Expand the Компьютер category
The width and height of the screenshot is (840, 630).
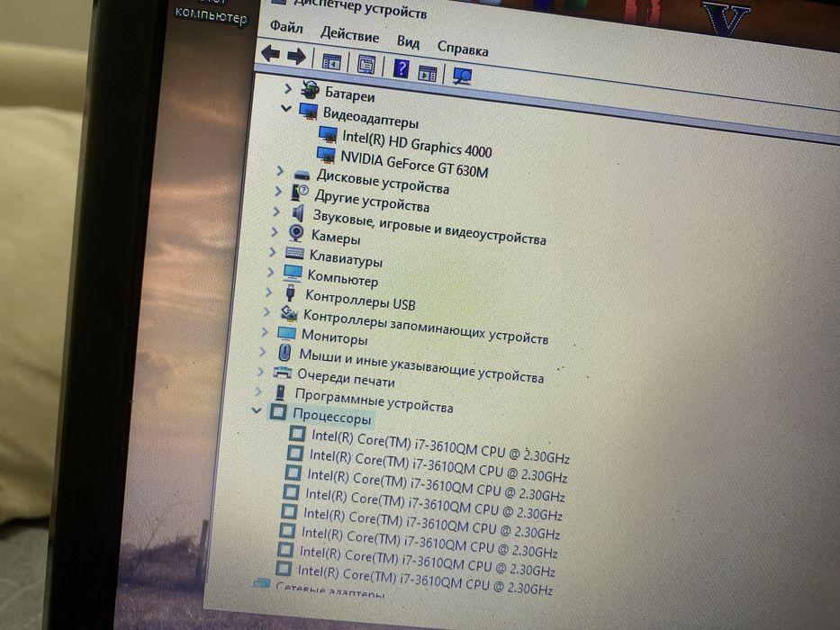[x=270, y=272]
